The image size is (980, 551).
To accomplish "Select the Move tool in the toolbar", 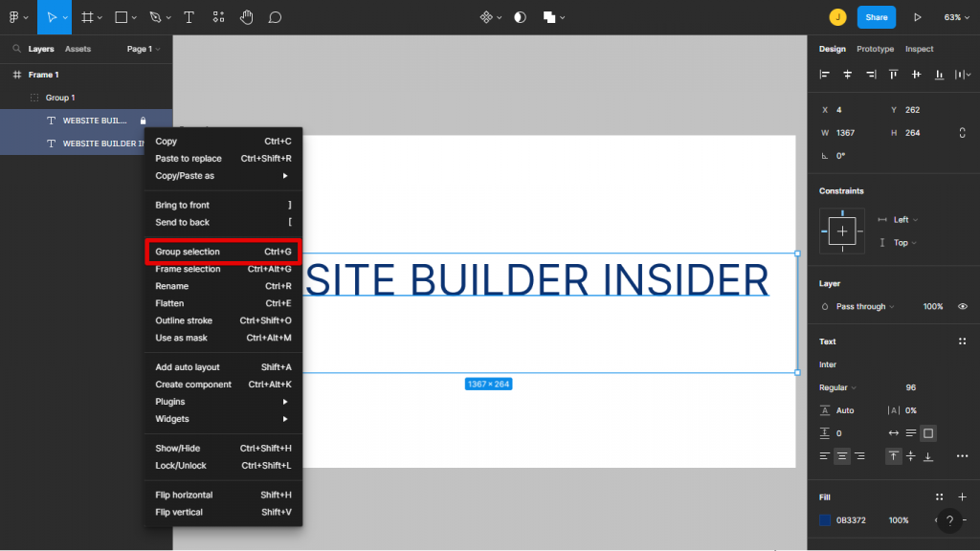I will click(53, 16).
